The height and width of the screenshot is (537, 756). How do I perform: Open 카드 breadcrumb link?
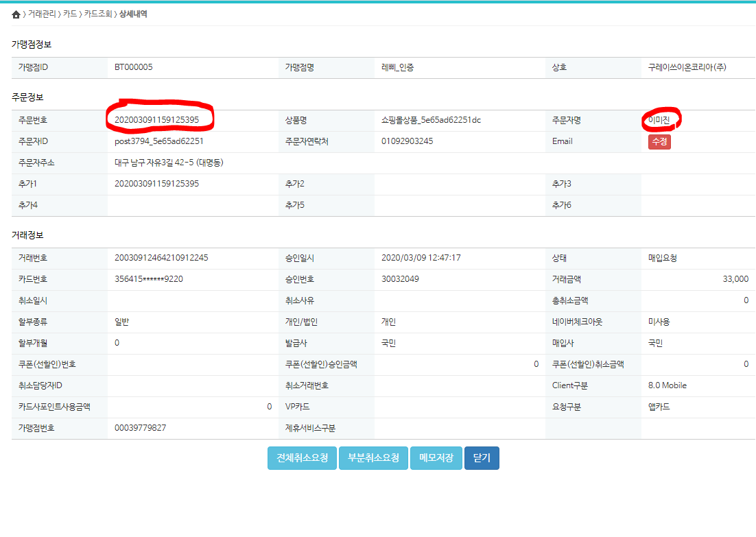tap(70, 14)
